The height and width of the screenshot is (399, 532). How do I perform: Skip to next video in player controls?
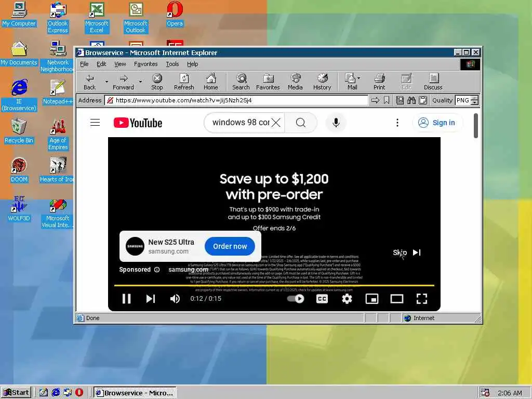pos(150,299)
